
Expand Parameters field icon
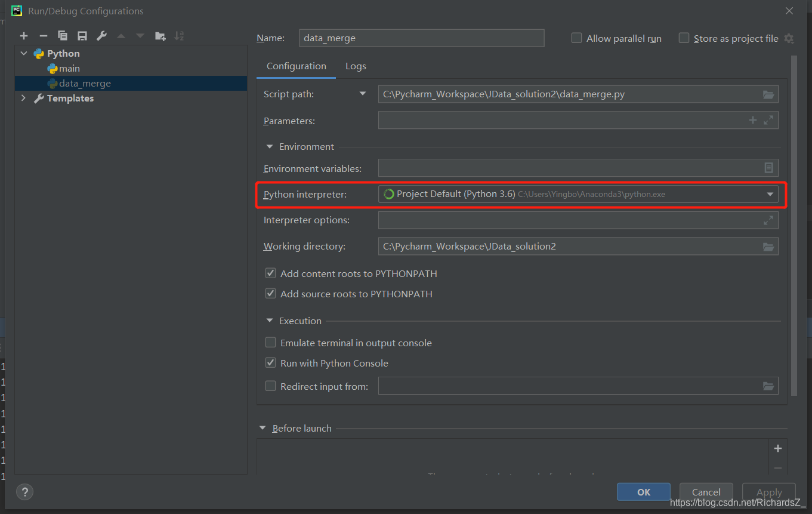[768, 120]
